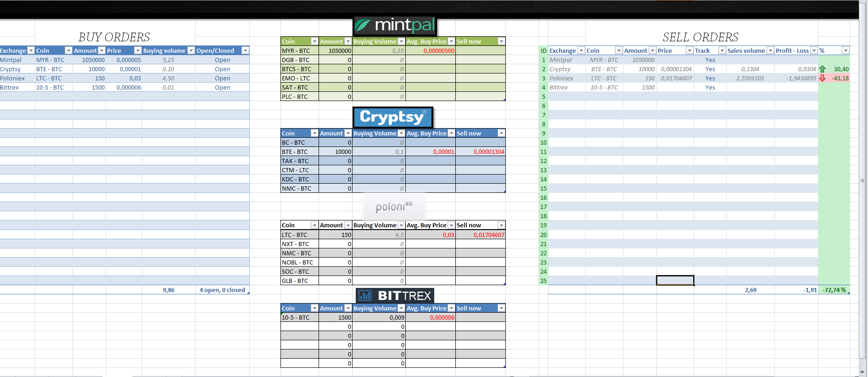Open Track filter in Sell Orders table
Screen dimensions: 868x377
pos(722,51)
